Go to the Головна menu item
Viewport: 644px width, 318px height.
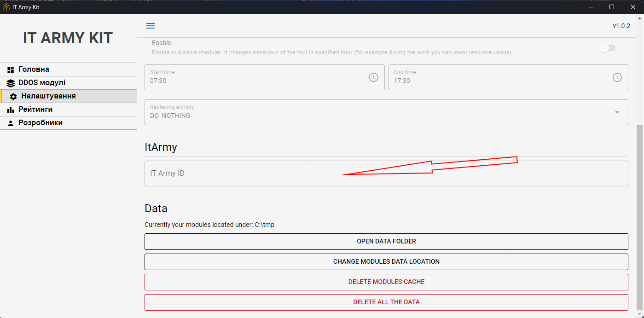tap(34, 69)
